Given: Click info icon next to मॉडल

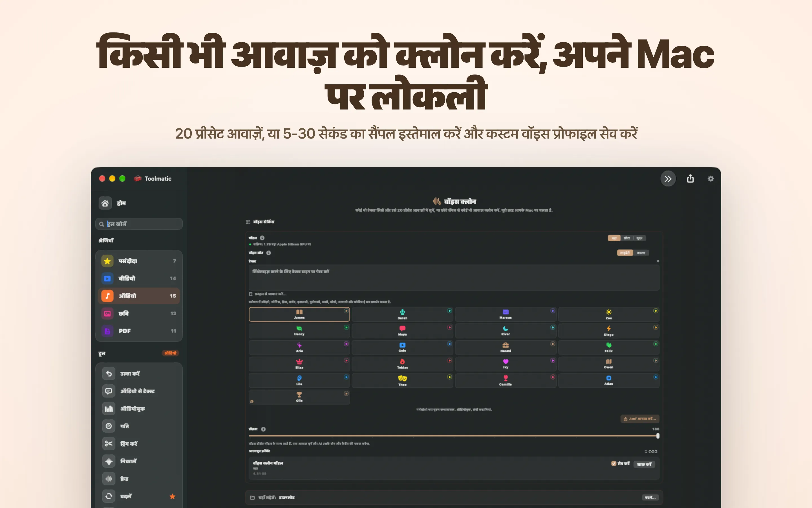Looking at the screenshot, I should pyautogui.click(x=262, y=238).
